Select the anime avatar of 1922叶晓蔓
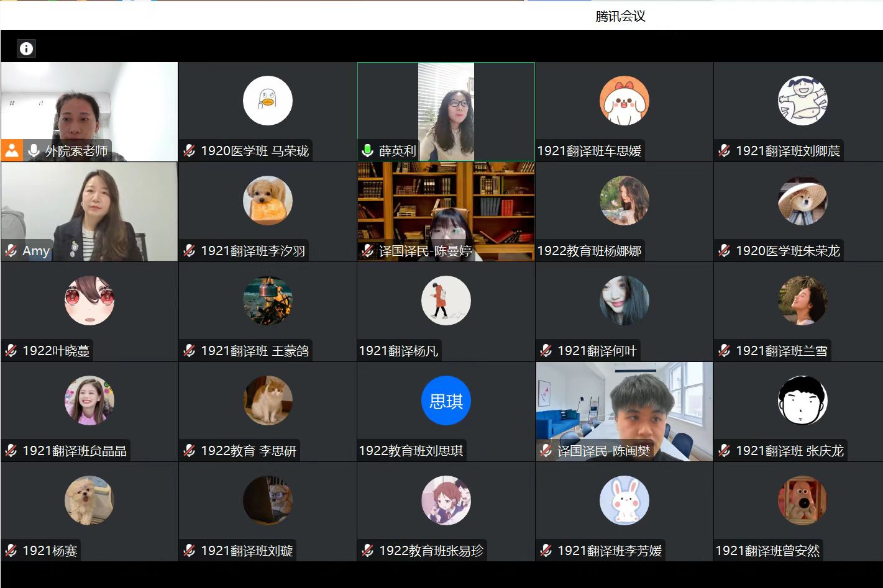The height and width of the screenshot is (588, 883). point(89,301)
